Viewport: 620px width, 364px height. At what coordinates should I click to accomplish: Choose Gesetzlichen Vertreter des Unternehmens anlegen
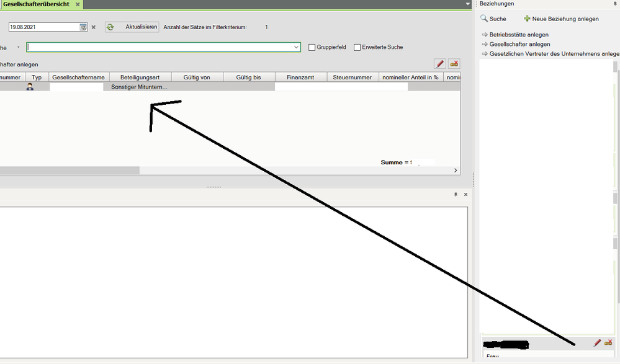(550, 53)
